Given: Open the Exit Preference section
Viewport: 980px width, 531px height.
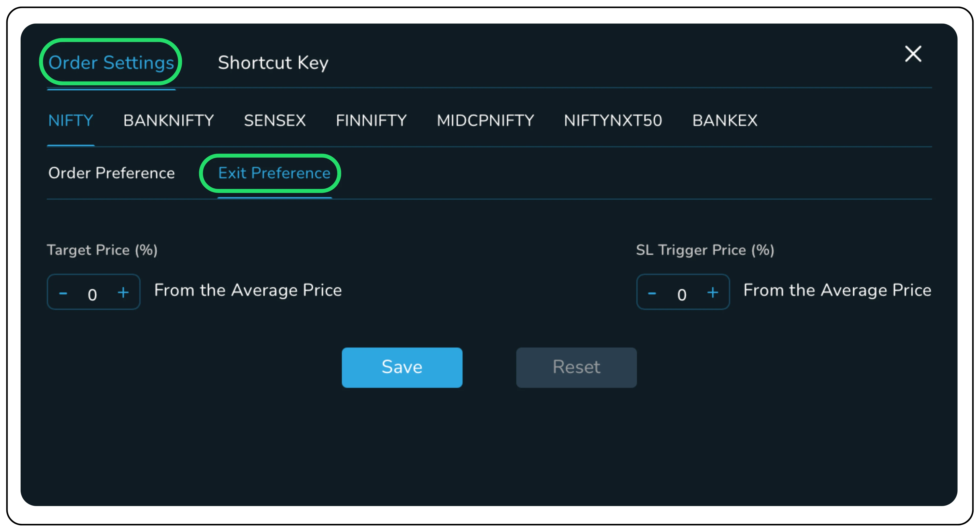Looking at the screenshot, I should point(274,173).
